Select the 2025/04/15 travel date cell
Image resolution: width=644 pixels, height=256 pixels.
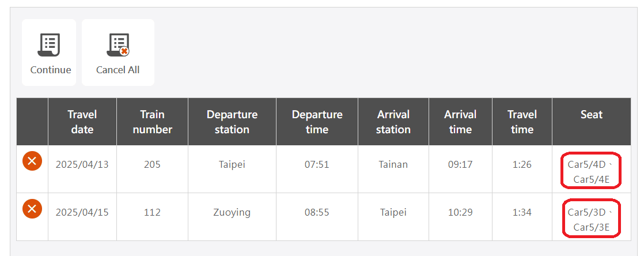pos(82,212)
